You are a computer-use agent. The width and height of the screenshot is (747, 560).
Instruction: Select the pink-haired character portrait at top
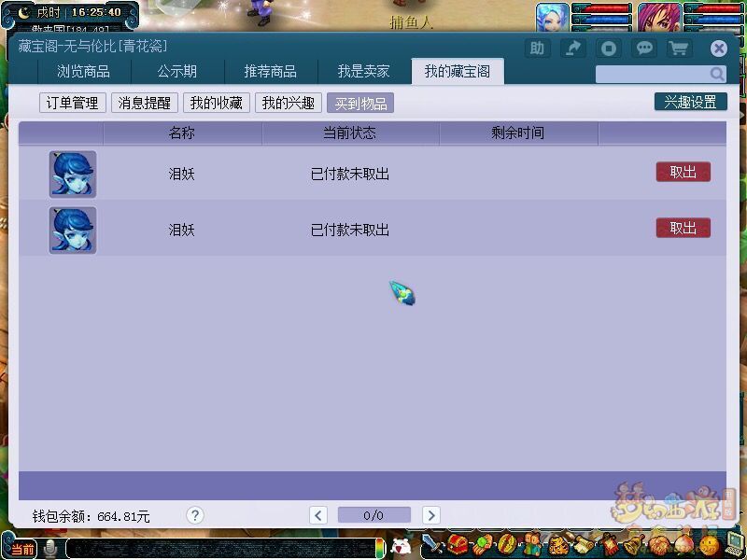[x=660, y=17]
